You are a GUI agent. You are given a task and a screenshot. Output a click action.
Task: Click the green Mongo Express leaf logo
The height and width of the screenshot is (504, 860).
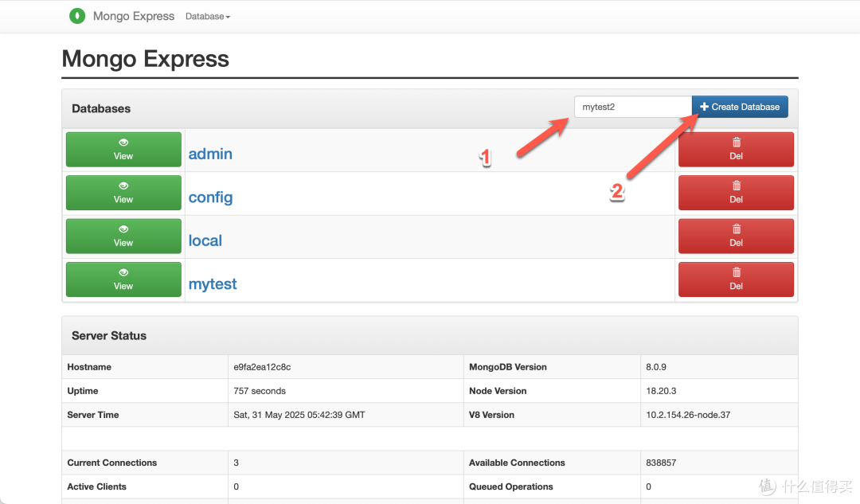[77, 16]
